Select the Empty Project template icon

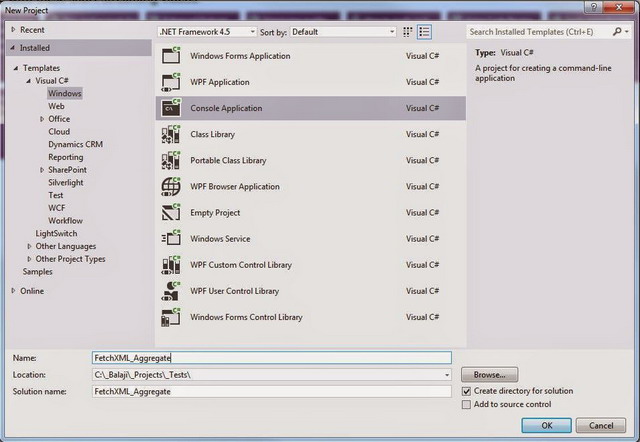[x=171, y=212]
